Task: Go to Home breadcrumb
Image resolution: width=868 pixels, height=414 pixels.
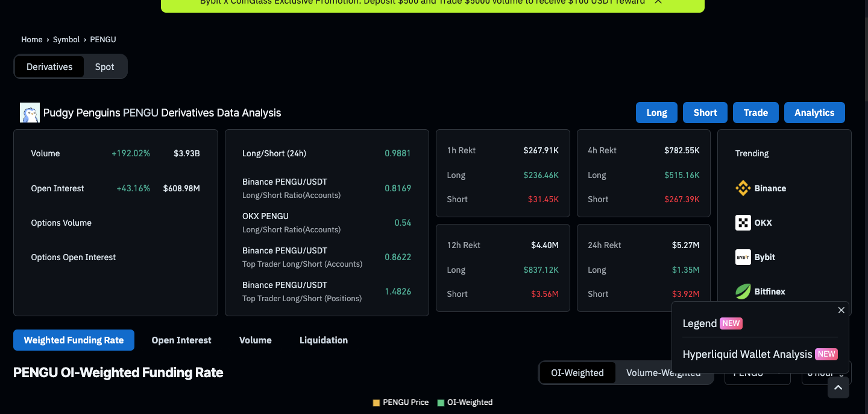Action: point(32,39)
